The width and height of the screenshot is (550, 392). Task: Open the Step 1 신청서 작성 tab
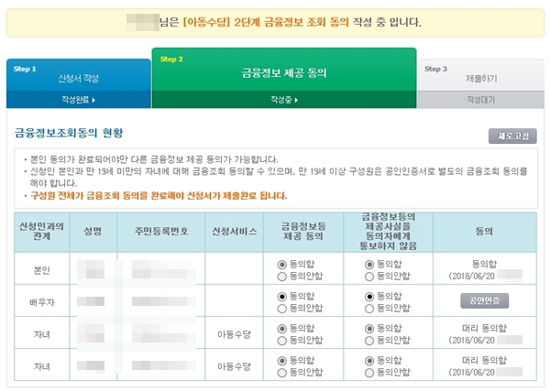78,77
